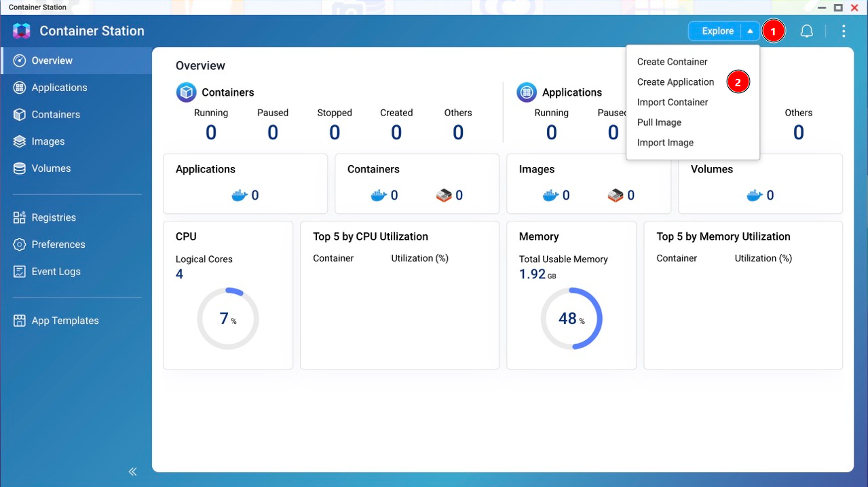Image resolution: width=868 pixels, height=487 pixels.
Task: Open Volumes in the sidebar
Action: pos(51,168)
